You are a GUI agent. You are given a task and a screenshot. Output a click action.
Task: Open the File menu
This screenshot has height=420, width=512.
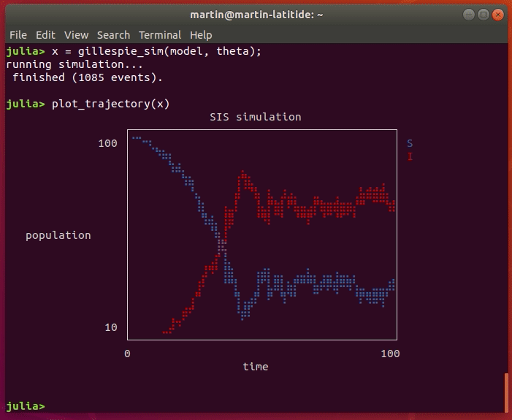pos(18,35)
